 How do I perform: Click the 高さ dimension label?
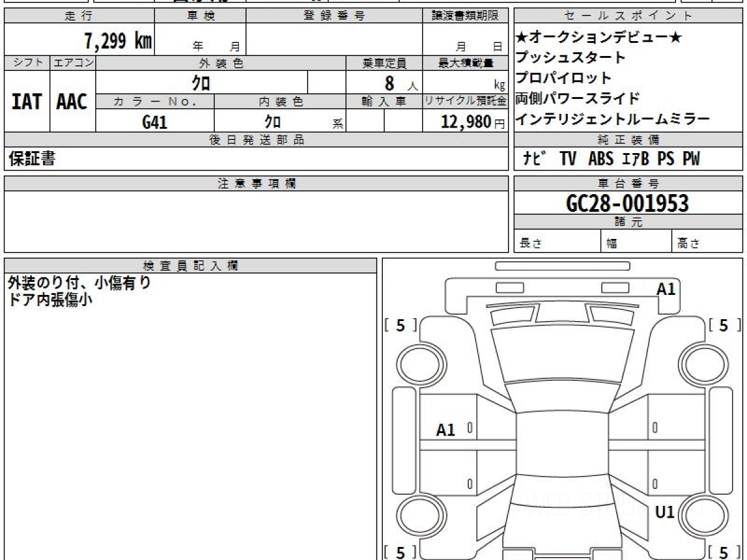688,244
